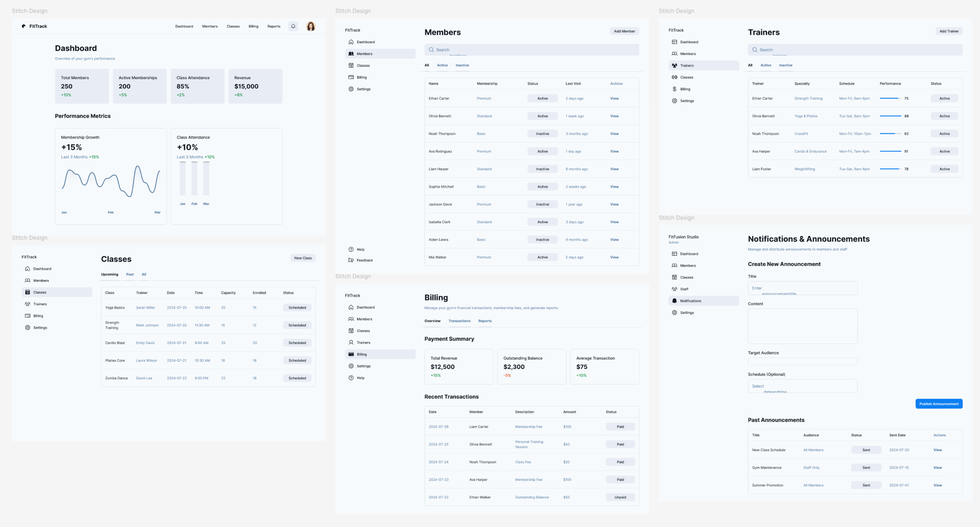The width and height of the screenshot is (980, 527).
Task: Click the Inactive status badge for Noah Thompson
Action: click(542, 134)
